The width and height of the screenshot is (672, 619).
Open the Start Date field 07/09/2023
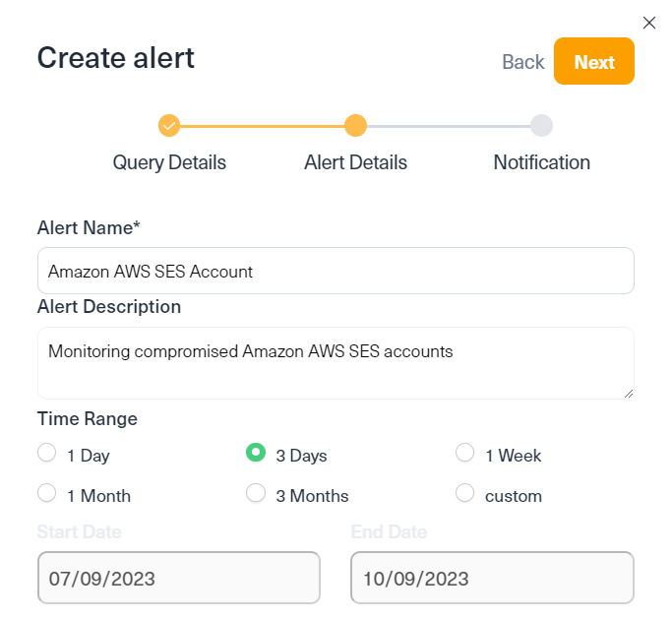(x=179, y=578)
